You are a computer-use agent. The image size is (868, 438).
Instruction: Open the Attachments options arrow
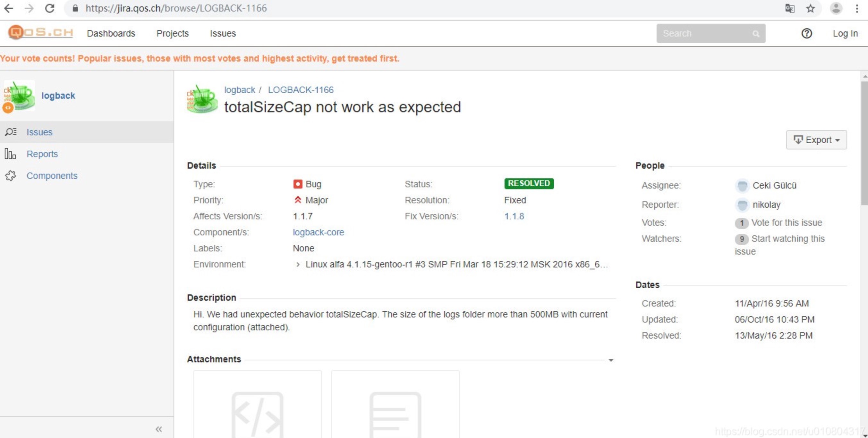pos(611,360)
